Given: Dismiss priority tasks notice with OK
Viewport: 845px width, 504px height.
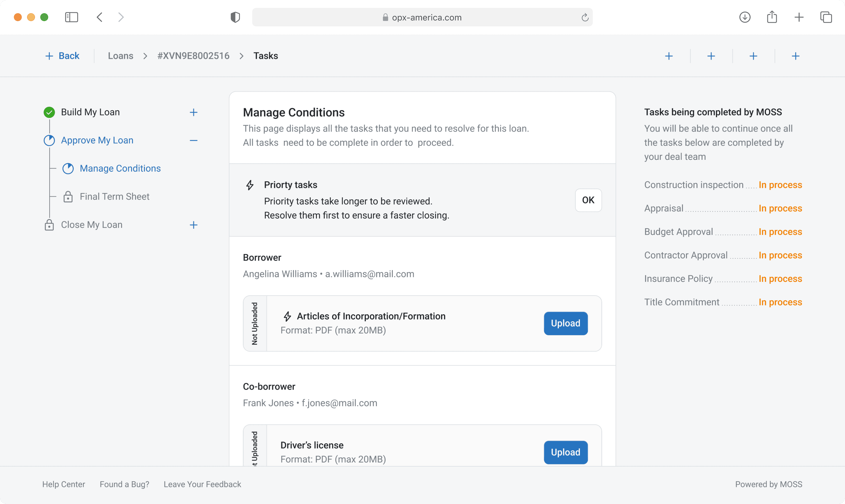Looking at the screenshot, I should point(588,200).
